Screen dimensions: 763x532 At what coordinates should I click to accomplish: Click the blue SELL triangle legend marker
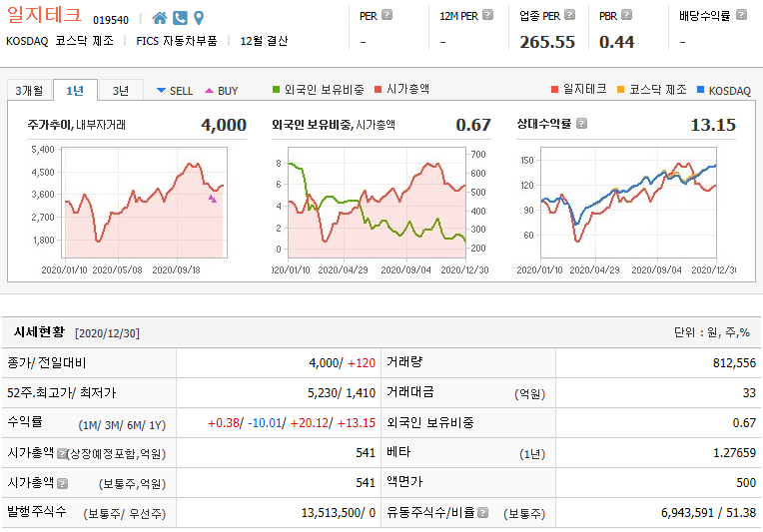[161, 91]
